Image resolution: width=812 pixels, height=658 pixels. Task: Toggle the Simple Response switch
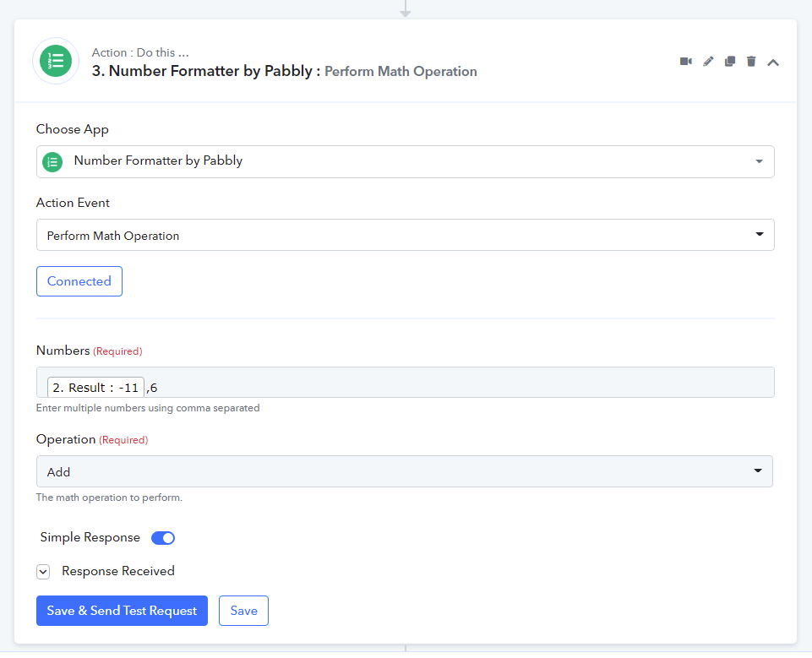[163, 538]
